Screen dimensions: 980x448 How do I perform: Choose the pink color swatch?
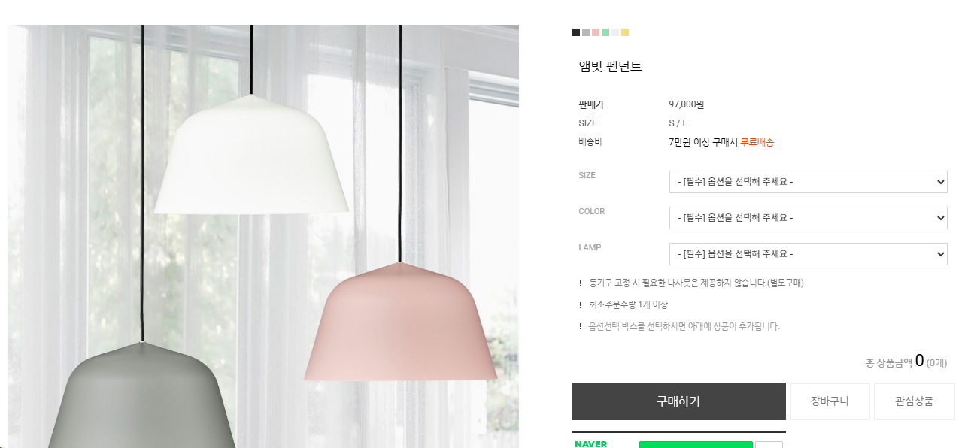[x=596, y=32]
